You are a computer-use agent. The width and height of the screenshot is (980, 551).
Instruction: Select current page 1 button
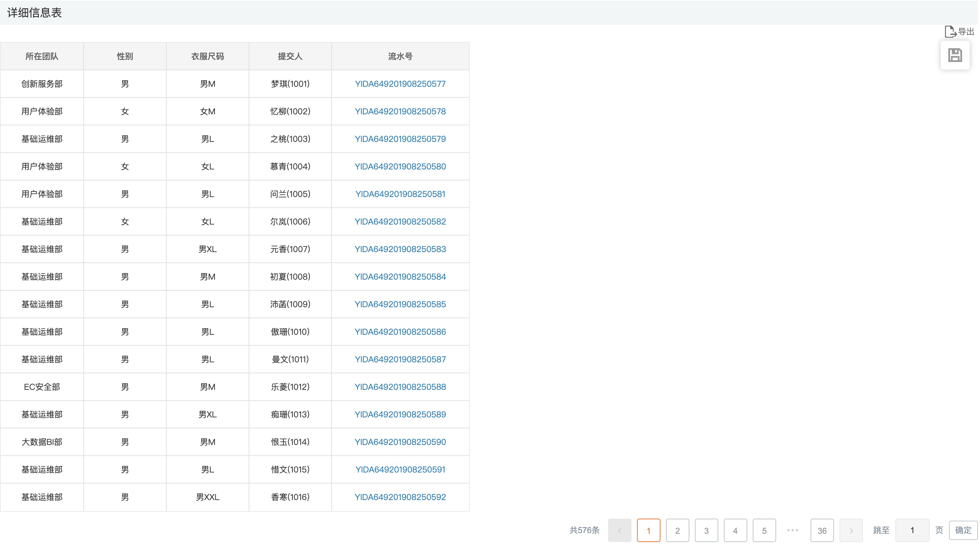point(648,530)
